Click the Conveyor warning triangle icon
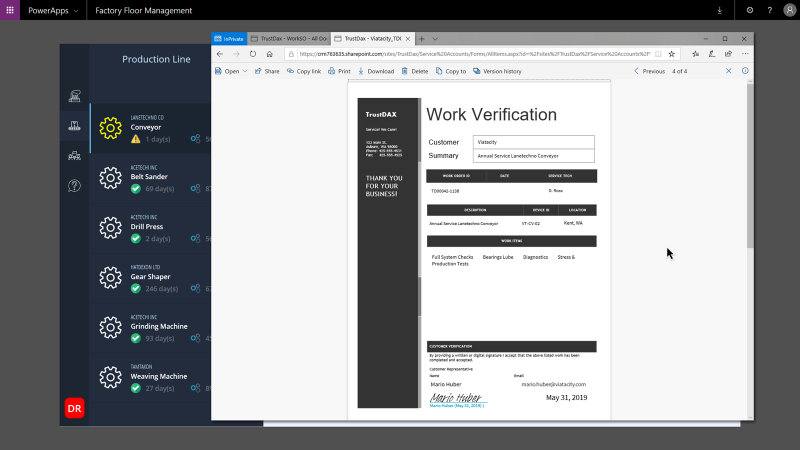The image size is (800, 450). point(136,139)
